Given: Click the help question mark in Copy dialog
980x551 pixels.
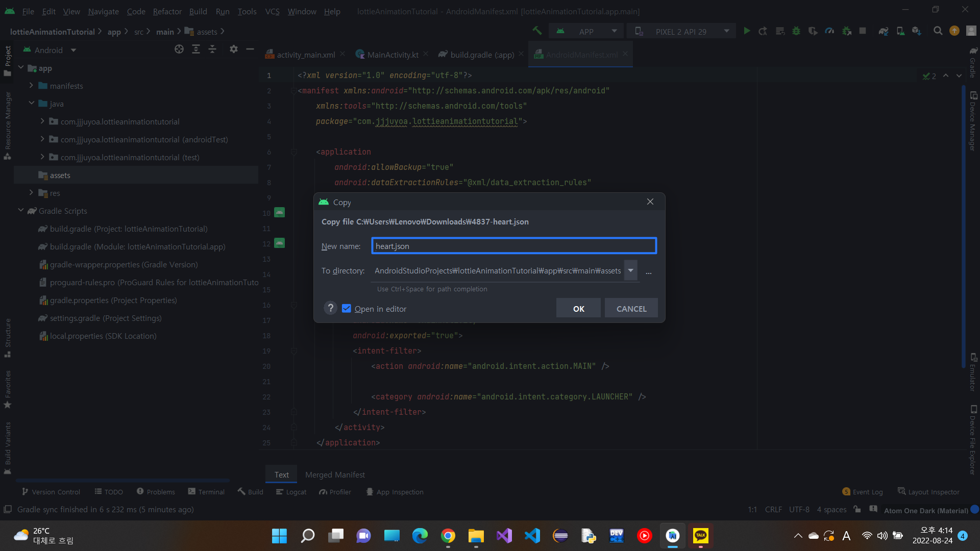Looking at the screenshot, I should [x=330, y=308].
